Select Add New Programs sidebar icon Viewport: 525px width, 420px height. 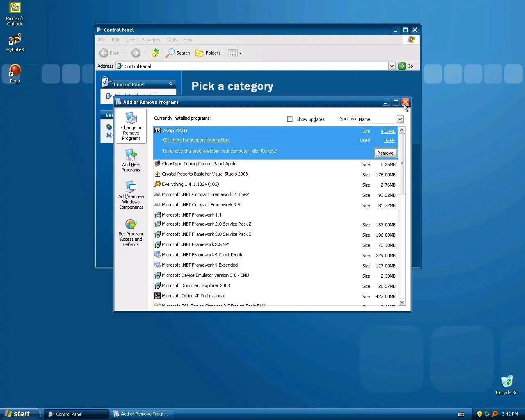131,161
